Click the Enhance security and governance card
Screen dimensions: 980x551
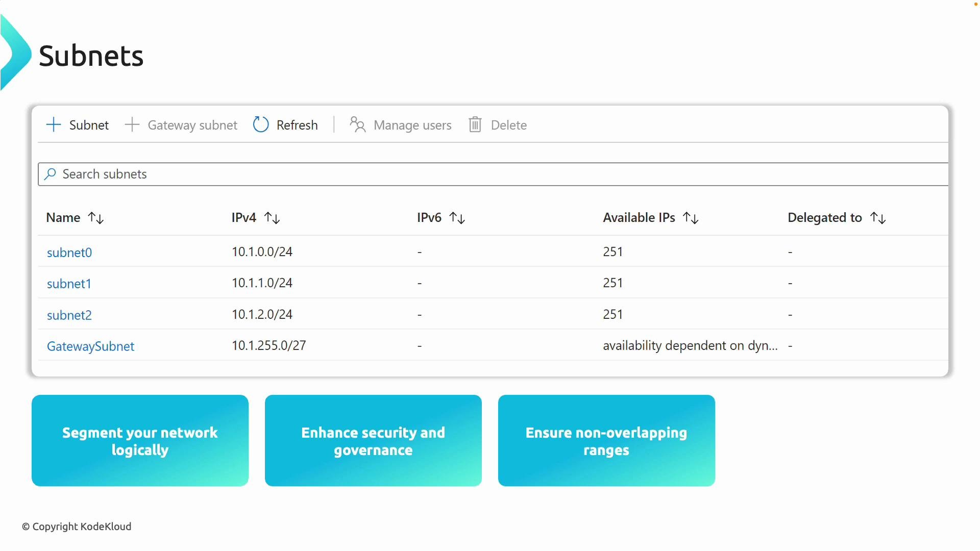click(x=373, y=441)
